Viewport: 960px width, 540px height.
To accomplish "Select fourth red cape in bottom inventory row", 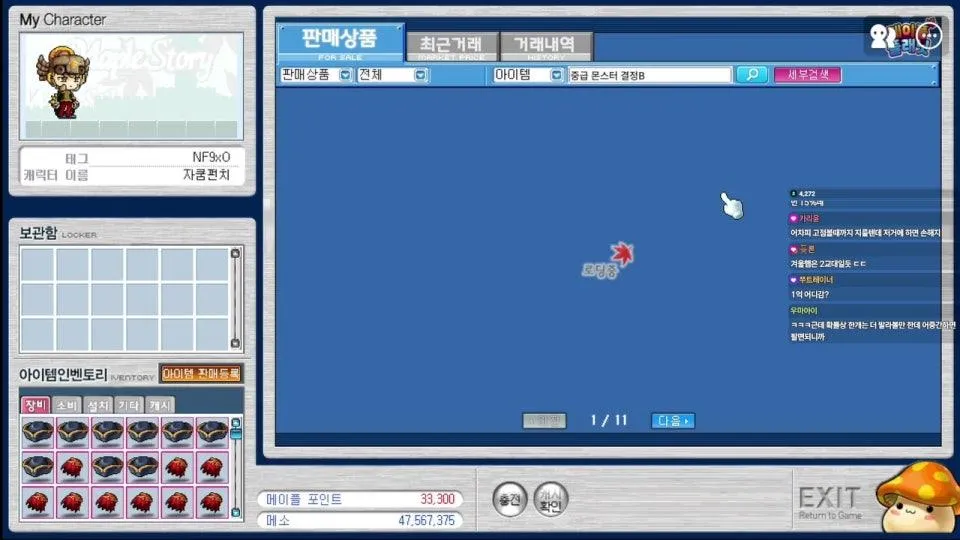I will click(x=143, y=503).
